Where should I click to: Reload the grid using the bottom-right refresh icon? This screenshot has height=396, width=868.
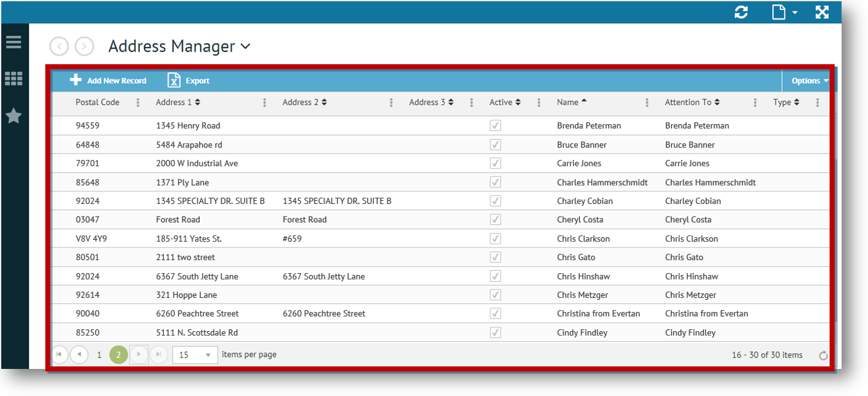click(x=823, y=356)
